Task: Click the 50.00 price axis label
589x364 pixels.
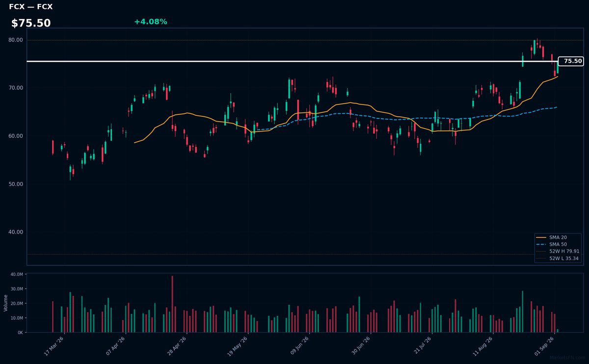Action: click(16, 184)
